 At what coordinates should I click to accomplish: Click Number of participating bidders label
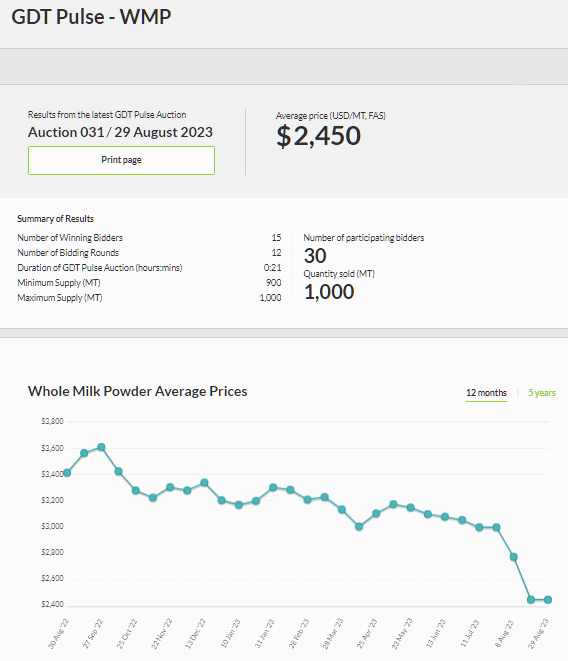364,238
